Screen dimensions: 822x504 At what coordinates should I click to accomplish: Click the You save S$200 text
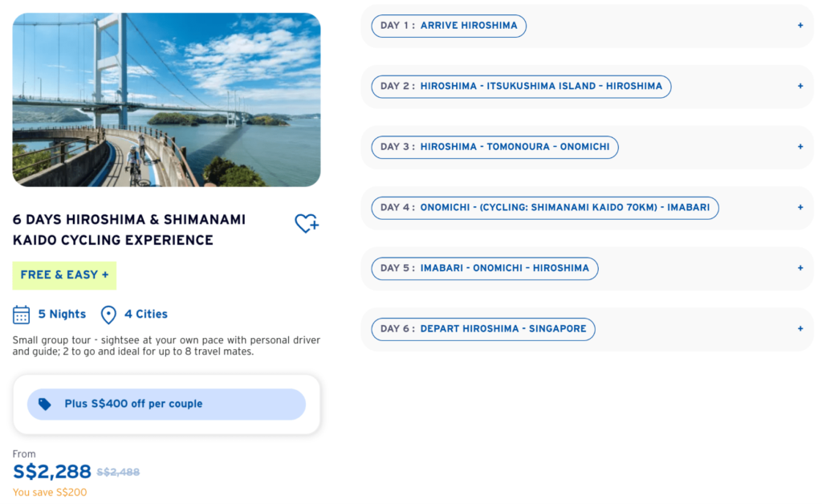(50, 493)
